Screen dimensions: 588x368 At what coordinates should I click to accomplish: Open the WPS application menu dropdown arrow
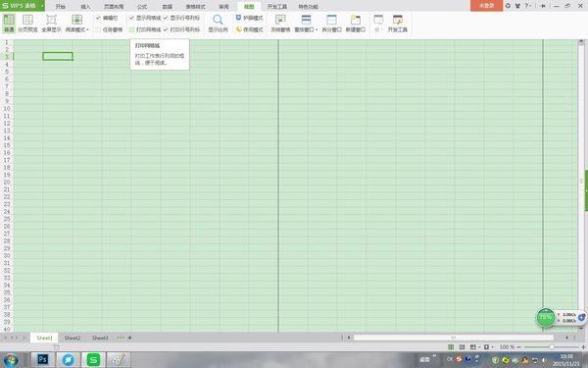[41, 6]
